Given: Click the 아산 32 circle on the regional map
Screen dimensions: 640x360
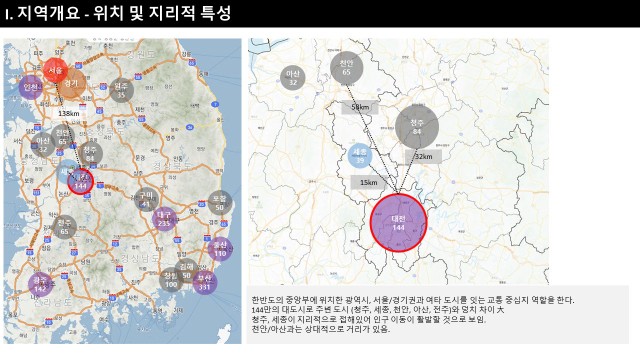Looking at the screenshot, I should 293,78.
